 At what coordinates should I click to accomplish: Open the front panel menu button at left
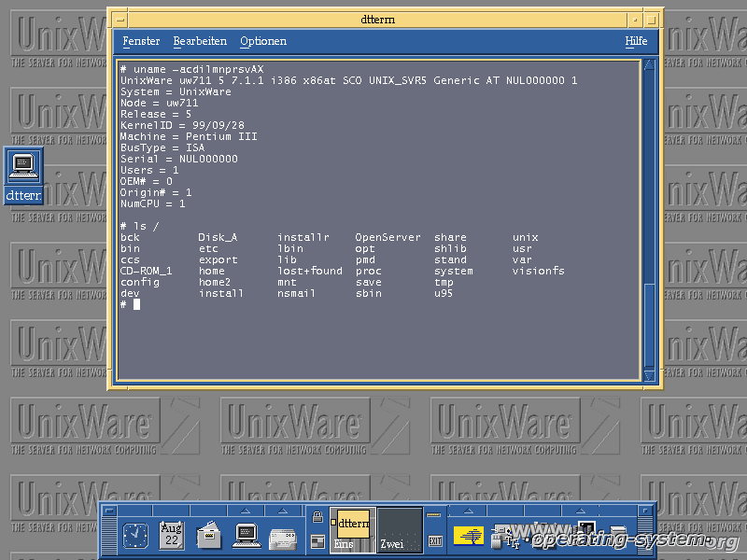point(109,511)
